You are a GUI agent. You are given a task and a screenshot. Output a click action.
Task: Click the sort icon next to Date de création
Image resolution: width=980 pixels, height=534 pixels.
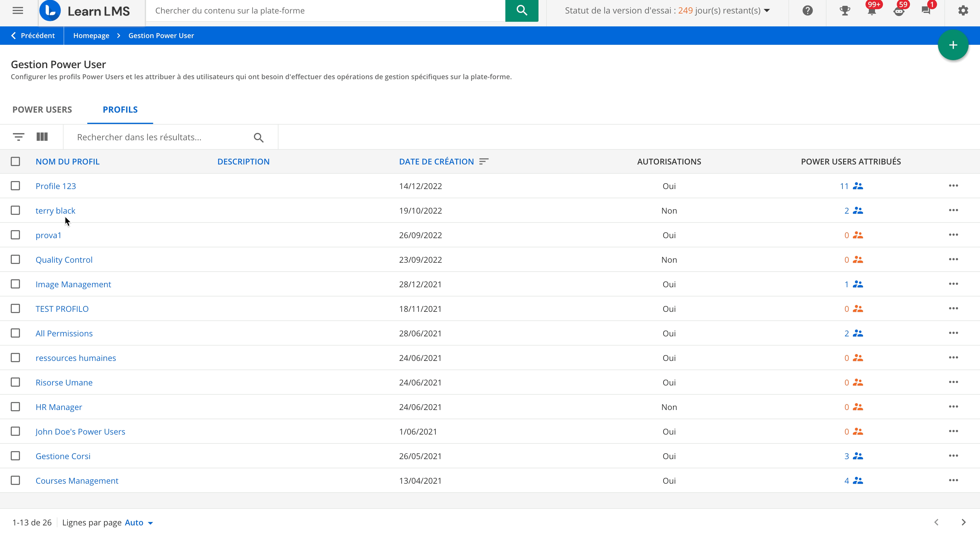484,162
